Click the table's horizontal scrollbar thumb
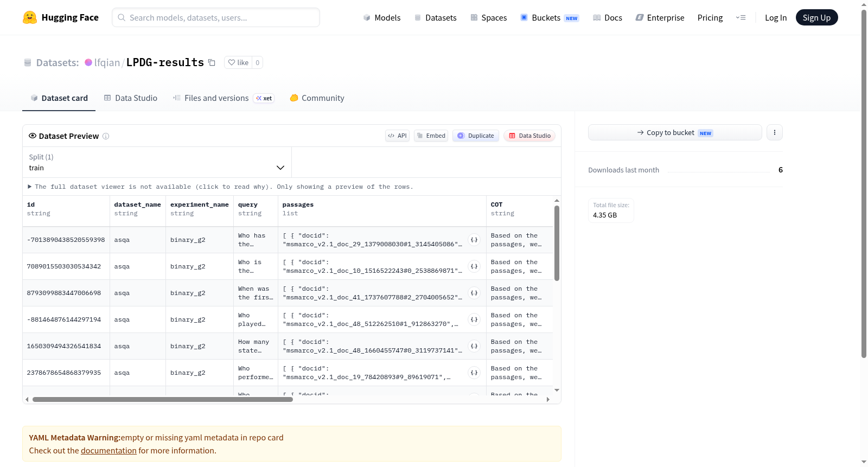Viewport: 868px width, 467px height. click(163, 400)
